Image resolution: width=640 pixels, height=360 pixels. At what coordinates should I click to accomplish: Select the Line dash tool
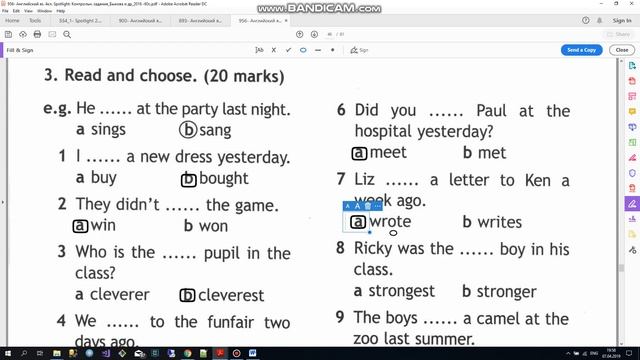click(x=318, y=50)
